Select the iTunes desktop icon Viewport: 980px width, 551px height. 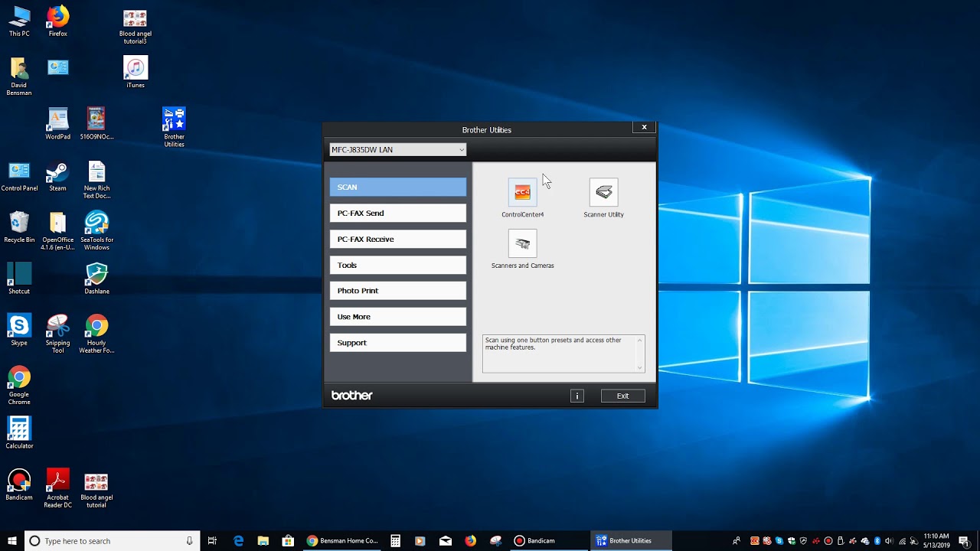coord(136,72)
